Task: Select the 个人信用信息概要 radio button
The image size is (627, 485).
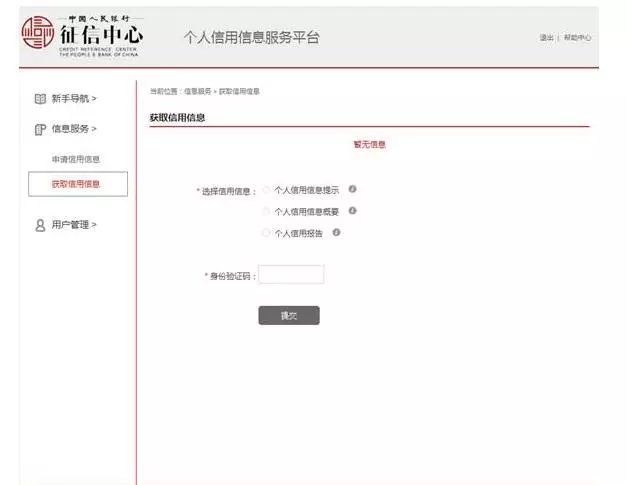Action: tap(266, 211)
